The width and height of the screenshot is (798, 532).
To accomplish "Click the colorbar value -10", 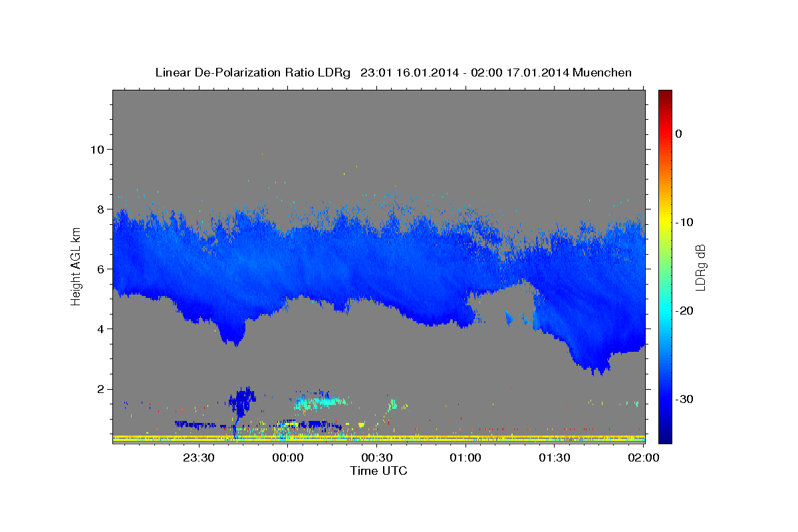I will (x=684, y=222).
